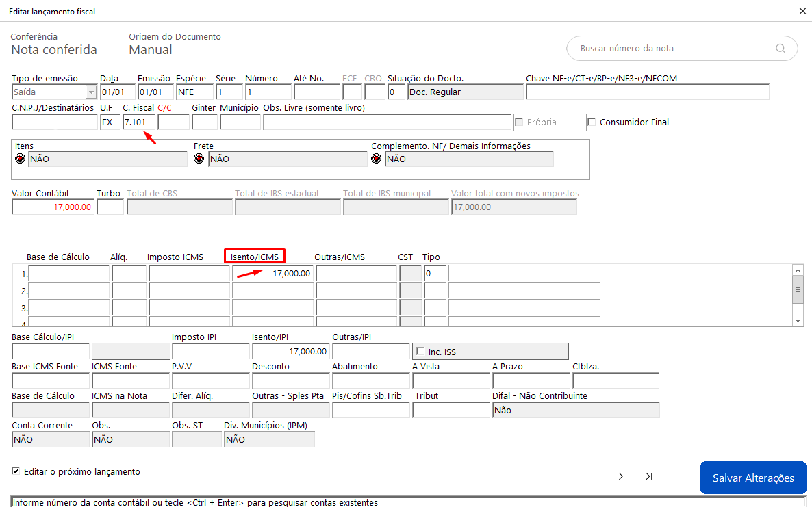The height and width of the screenshot is (507, 812).
Task: Click the Número field
Action: tap(268, 92)
